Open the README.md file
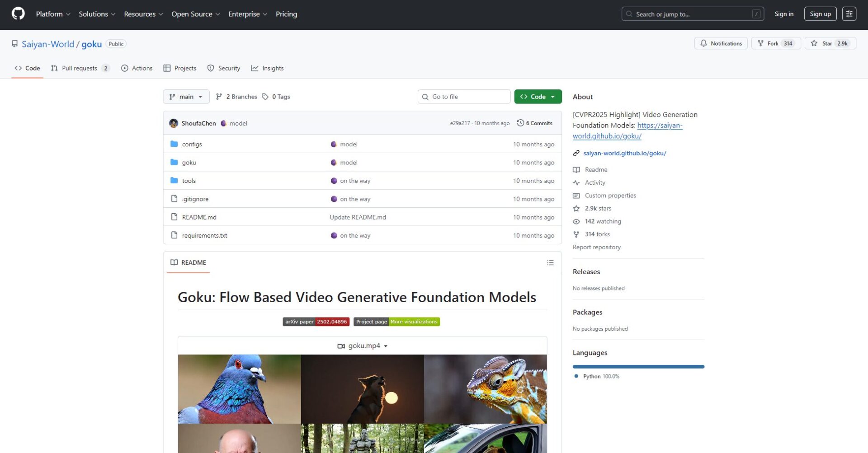Screen dimensions: 868x453 click(199, 217)
